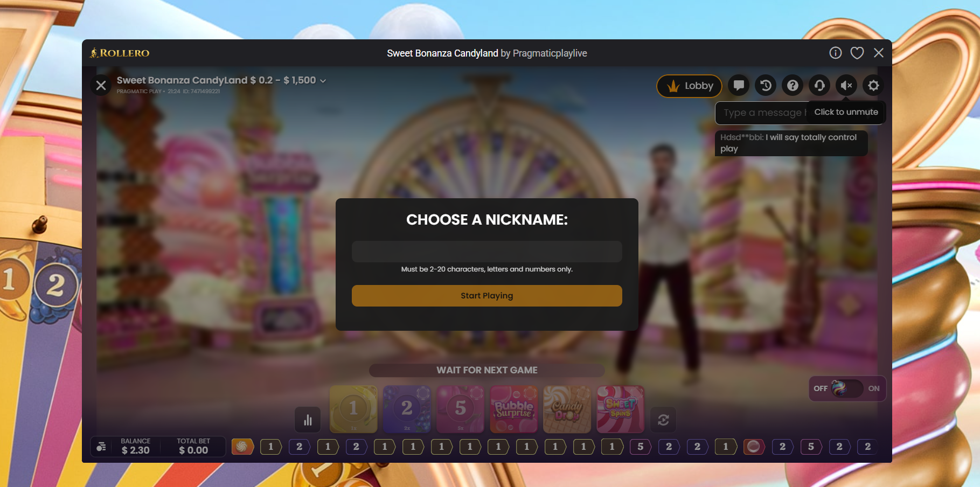The height and width of the screenshot is (487, 980).
Task: Open game history clock icon
Action: [x=766, y=85]
